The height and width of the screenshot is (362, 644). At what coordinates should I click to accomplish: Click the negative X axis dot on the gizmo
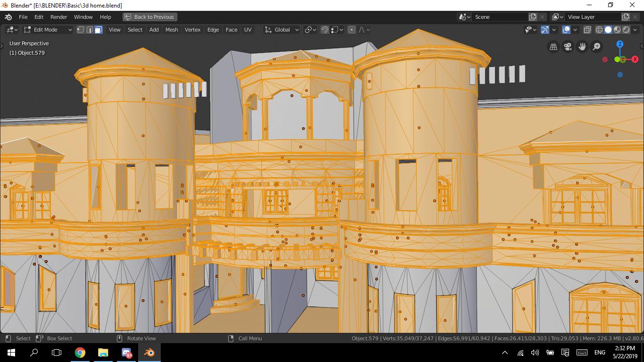(x=605, y=59)
